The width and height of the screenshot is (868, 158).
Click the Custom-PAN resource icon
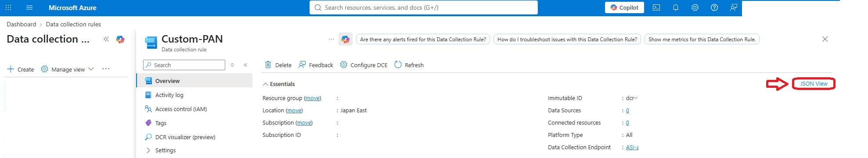click(151, 43)
